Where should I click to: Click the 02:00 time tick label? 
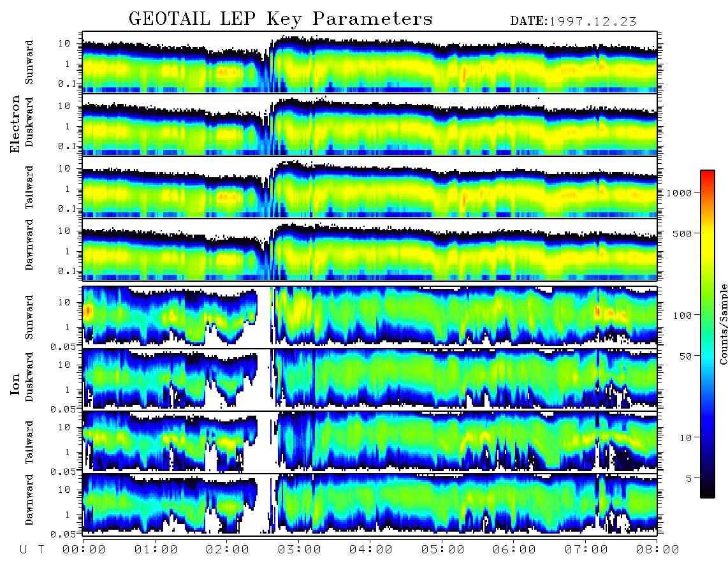[227, 550]
